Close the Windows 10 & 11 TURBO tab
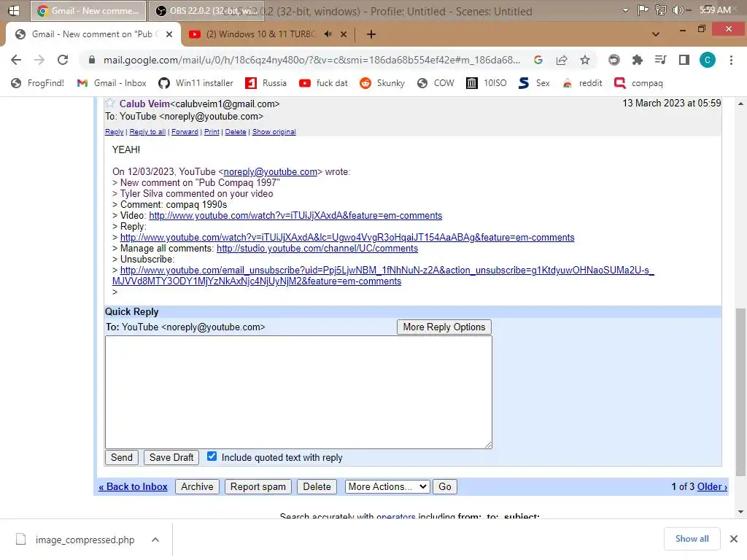This screenshot has height=560, width=747. [344, 34]
